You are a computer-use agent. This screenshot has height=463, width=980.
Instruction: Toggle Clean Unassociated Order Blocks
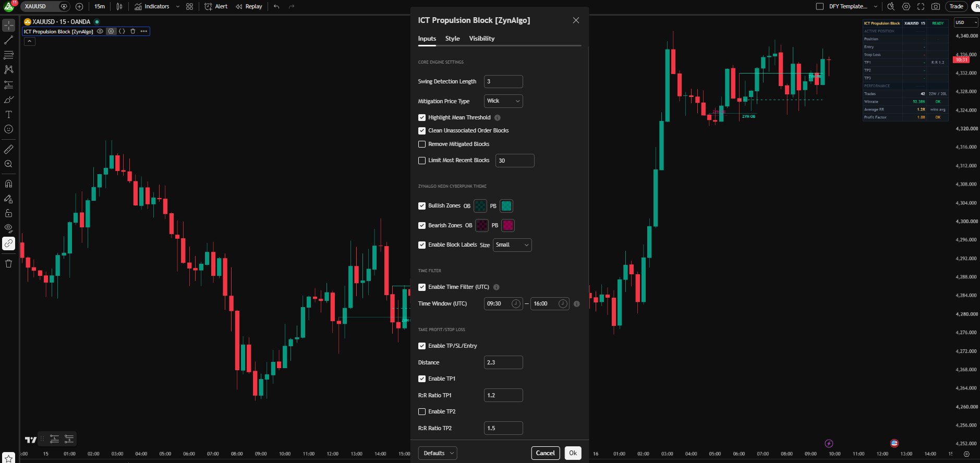coord(422,130)
